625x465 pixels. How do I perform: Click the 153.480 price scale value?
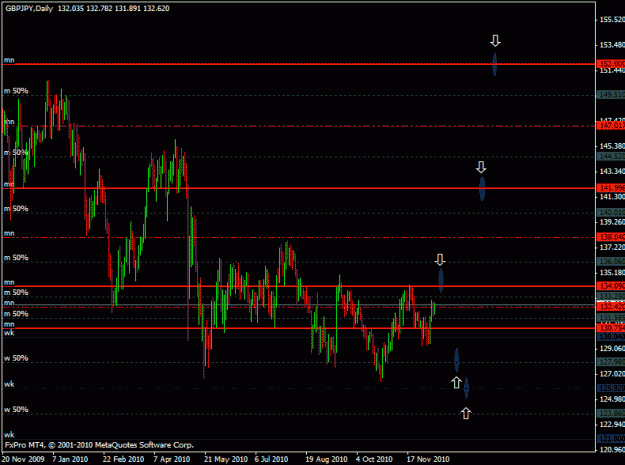[x=612, y=45]
